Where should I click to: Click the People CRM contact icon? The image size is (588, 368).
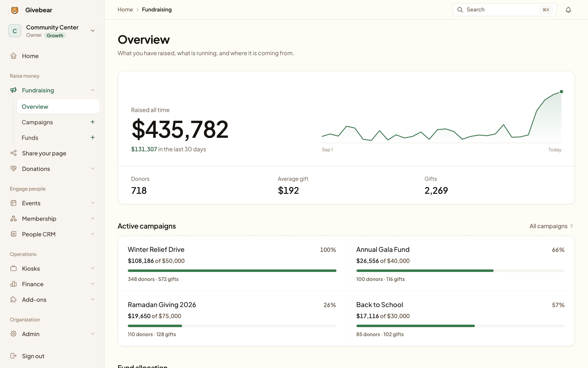point(13,234)
